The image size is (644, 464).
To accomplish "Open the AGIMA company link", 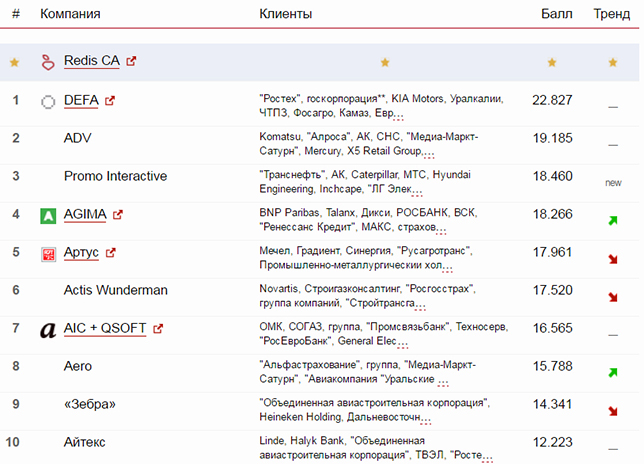I will pos(85,214).
